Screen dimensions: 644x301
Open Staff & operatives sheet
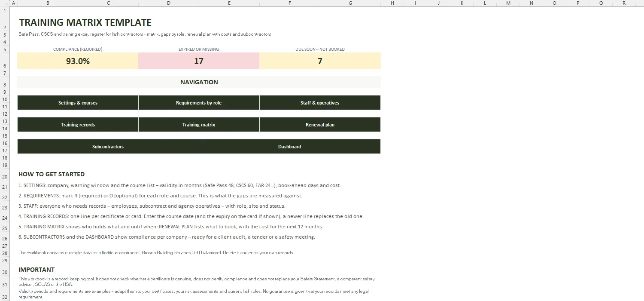click(320, 103)
